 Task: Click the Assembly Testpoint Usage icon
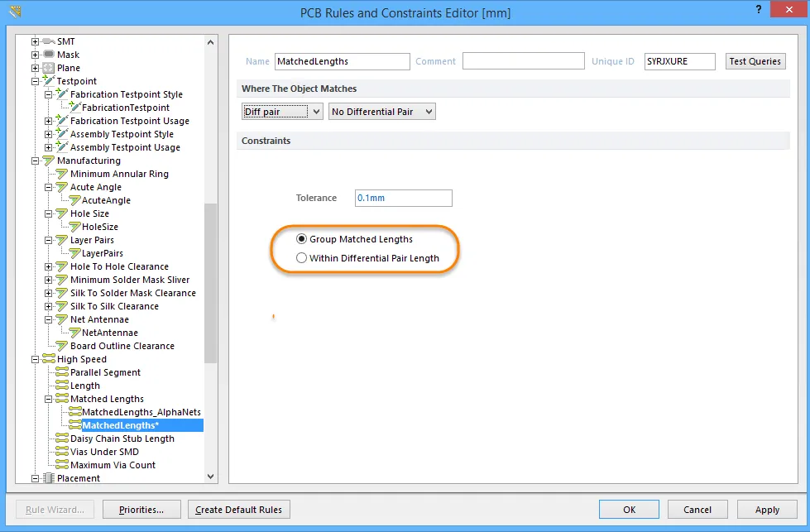(x=62, y=147)
